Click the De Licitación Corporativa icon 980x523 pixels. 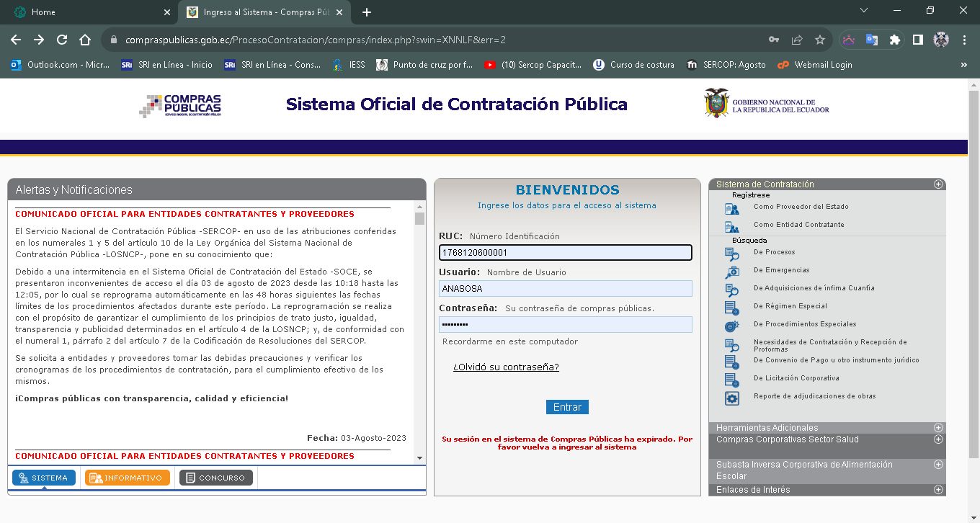click(x=731, y=380)
